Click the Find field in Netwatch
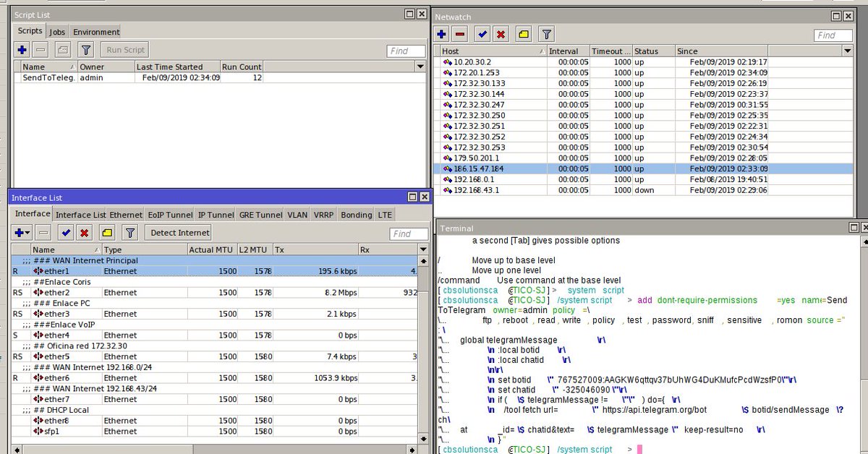The image size is (868, 454). point(833,35)
